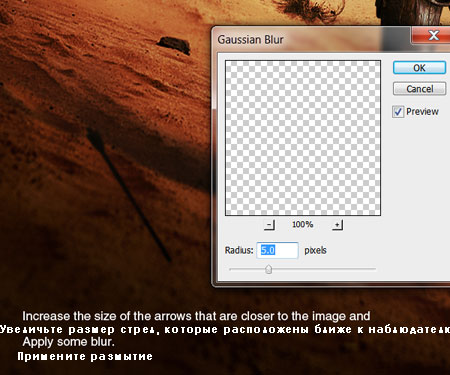Click OK in the Gaussian Blur dialog
This screenshot has height=375, width=450.
click(419, 68)
